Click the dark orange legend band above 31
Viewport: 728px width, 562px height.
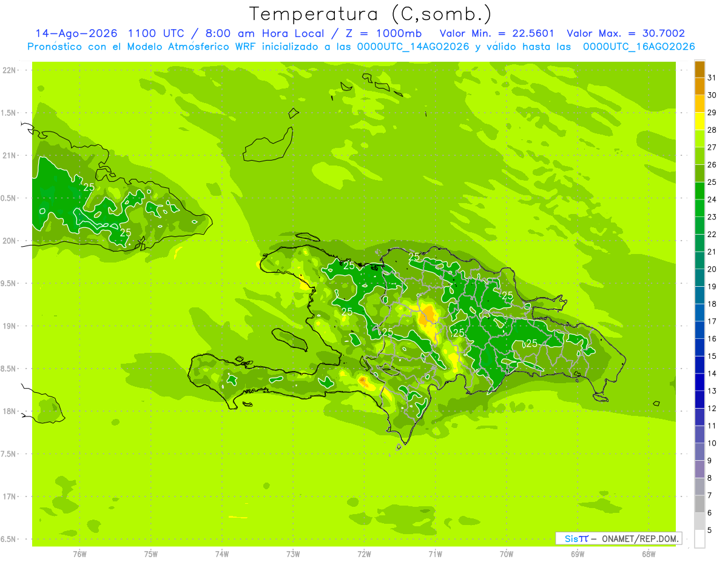pos(699,70)
